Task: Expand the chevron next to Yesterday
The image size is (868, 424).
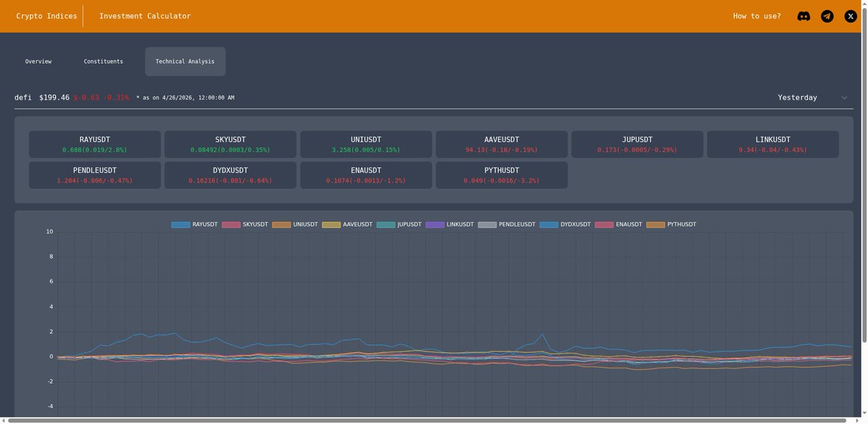Action: pyautogui.click(x=843, y=97)
